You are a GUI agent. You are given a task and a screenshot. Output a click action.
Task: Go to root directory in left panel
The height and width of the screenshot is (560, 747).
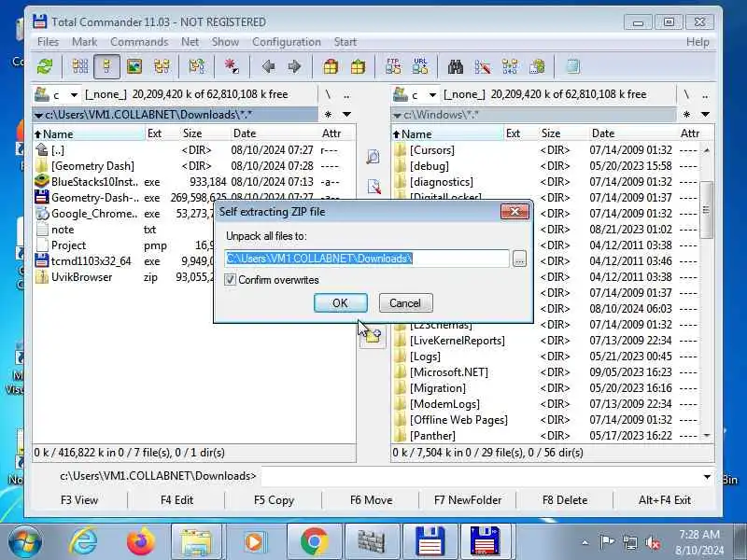pyautogui.click(x=329, y=95)
